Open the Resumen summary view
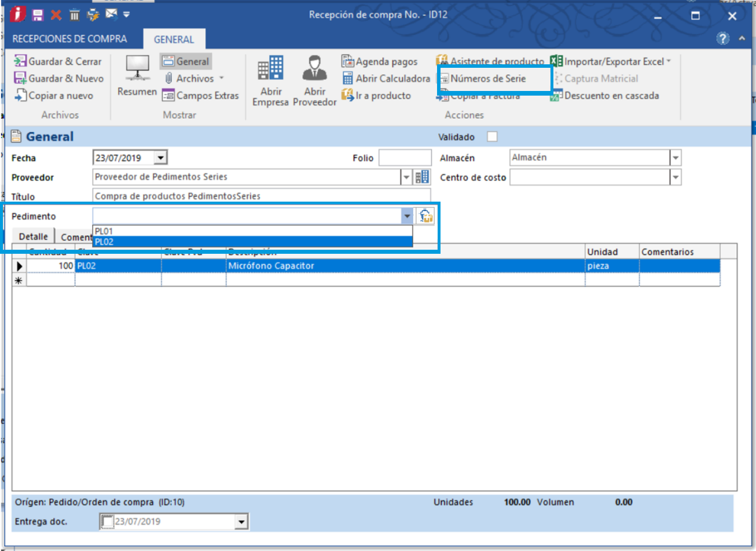Image resolution: width=756 pixels, height=551 pixels. [x=137, y=76]
